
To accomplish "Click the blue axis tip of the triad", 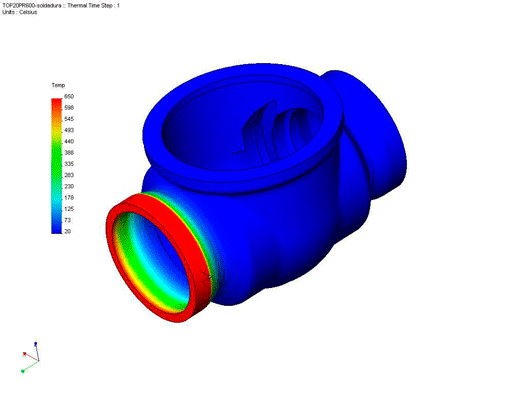I will pyautogui.click(x=36, y=343).
